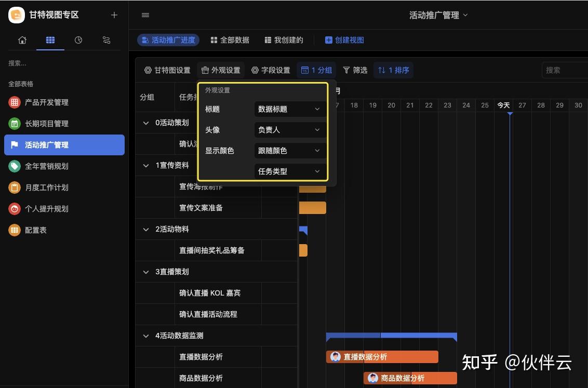The width and height of the screenshot is (588, 388).
Task: Collapse the 2活动物料 group
Action: 146,230
